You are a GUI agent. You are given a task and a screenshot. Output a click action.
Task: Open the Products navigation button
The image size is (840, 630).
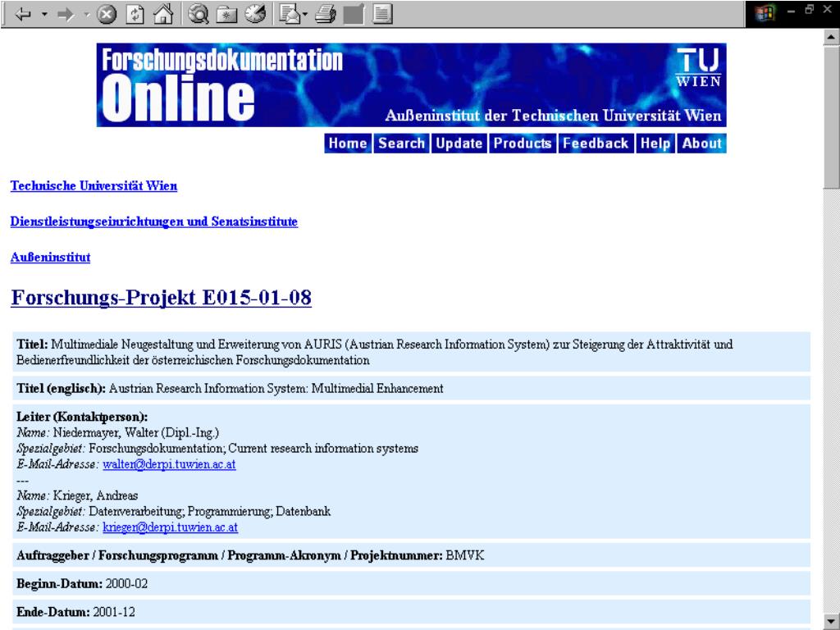click(x=523, y=144)
